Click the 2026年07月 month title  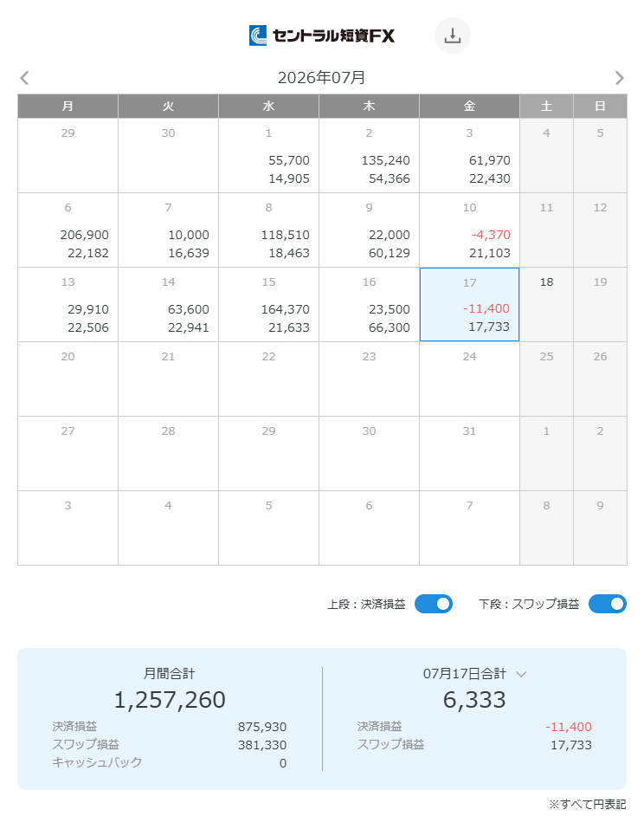tap(322, 78)
